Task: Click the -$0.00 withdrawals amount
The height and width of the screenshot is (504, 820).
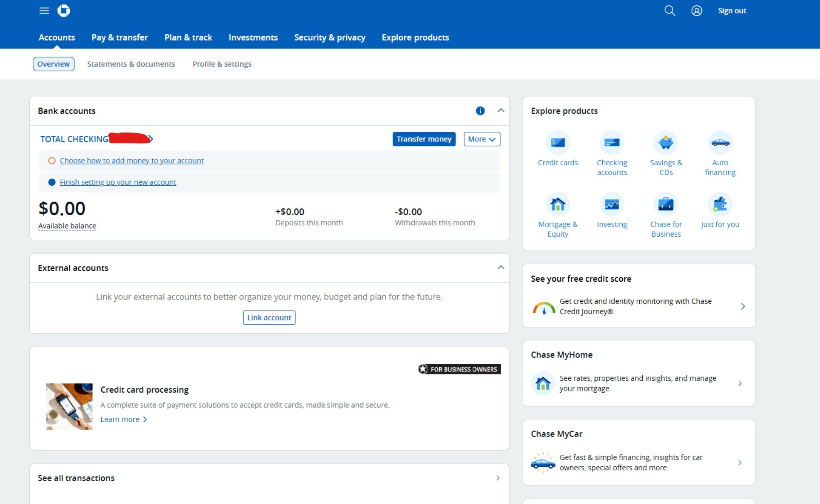Action: pos(408,212)
